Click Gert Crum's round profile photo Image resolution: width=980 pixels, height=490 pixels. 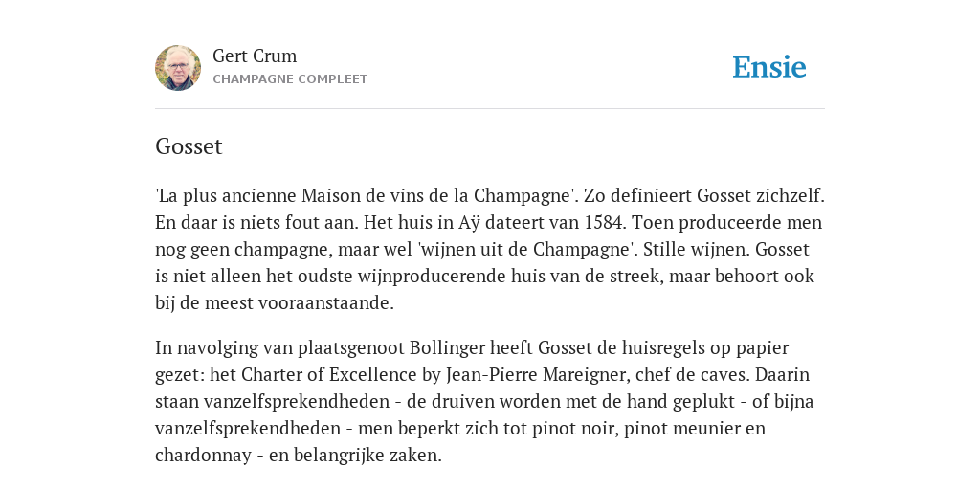pos(178,68)
